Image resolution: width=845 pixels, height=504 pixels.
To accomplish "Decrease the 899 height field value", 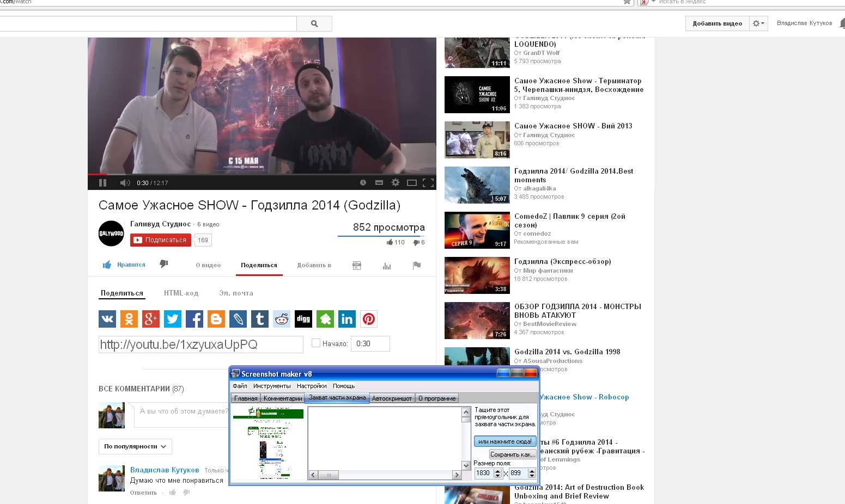I will pos(532,476).
